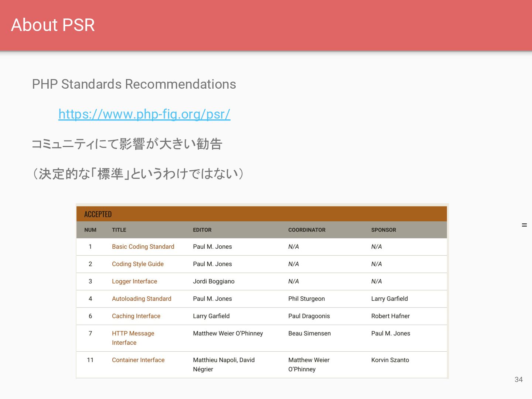532x399 pixels.
Task: Click the COORDINATOR column header
Action: tap(307, 230)
